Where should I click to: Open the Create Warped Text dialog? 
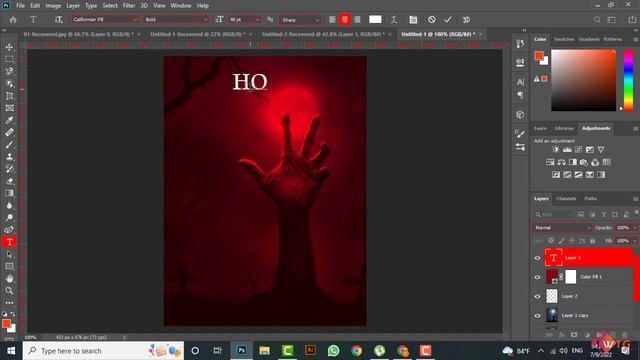(x=394, y=20)
